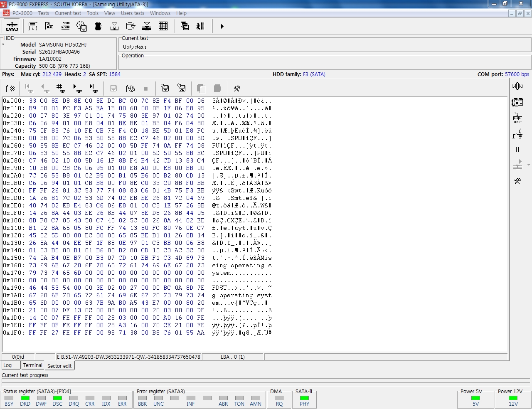532x409 pixels.
Task: Click the grid table icon in top toolbar
Action: click(x=163, y=26)
